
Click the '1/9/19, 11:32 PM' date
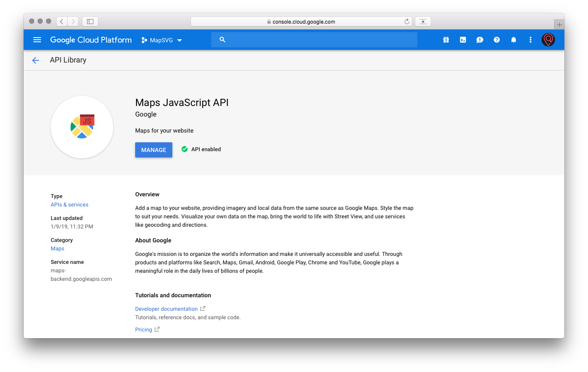click(x=72, y=227)
